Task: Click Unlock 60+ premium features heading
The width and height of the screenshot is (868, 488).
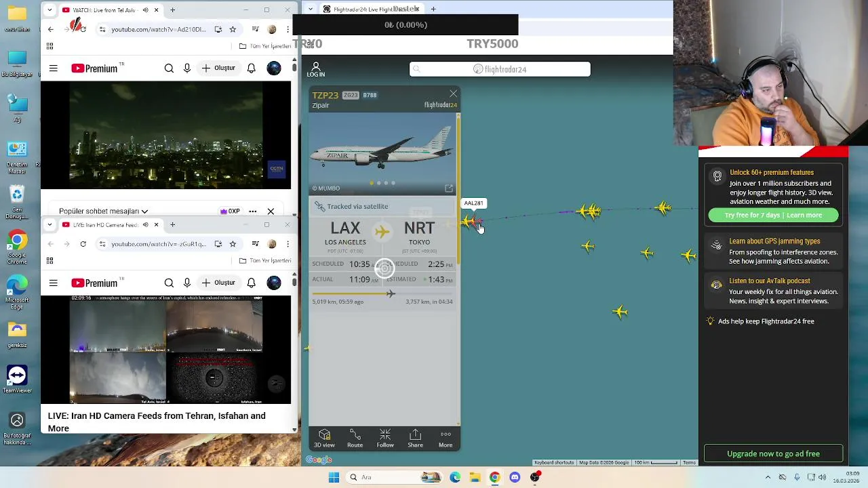Action: tap(772, 172)
